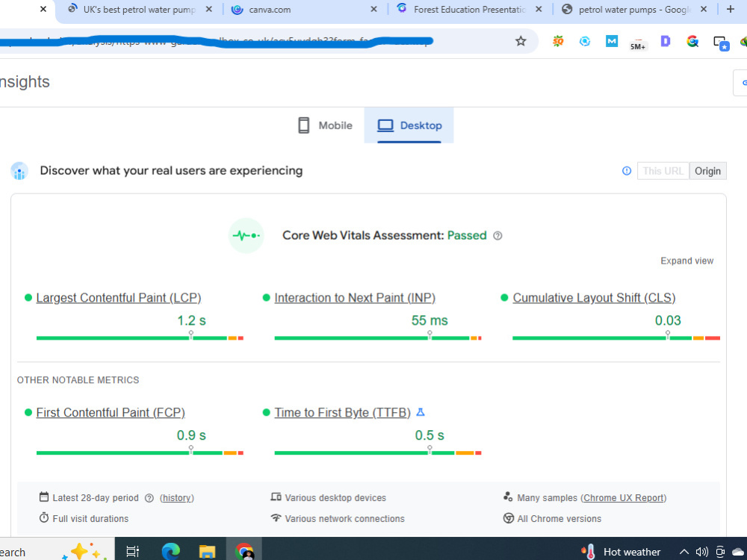This screenshot has width=747, height=560.
Task: Click the experimental flask icon beside TTFB
Action: tap(420, 412)
